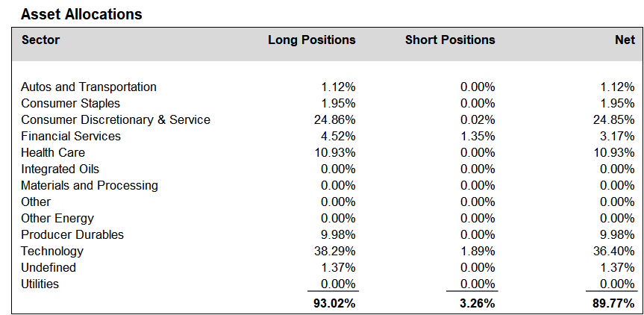Screen dimensions: 644x315
Task: Select the 3.26% short positions total
Action: coord(478,304)
